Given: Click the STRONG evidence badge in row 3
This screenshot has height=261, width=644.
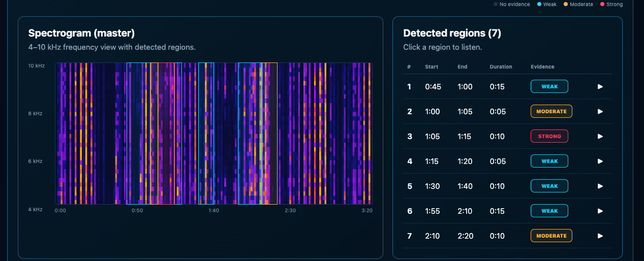Looking at the screenshot, I should (549, 136).
